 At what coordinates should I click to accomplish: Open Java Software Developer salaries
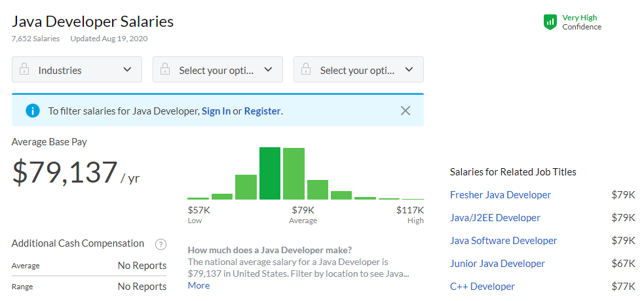tap(503, 241)
